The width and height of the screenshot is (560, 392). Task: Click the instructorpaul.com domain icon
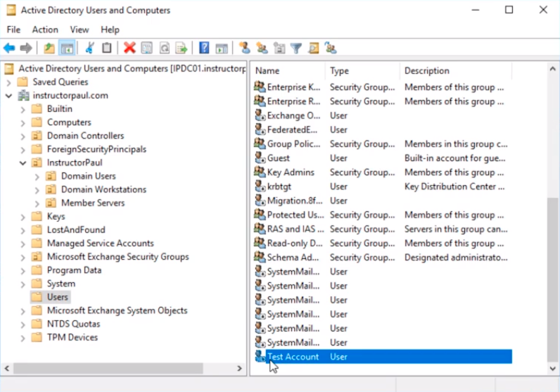point(24,96)
